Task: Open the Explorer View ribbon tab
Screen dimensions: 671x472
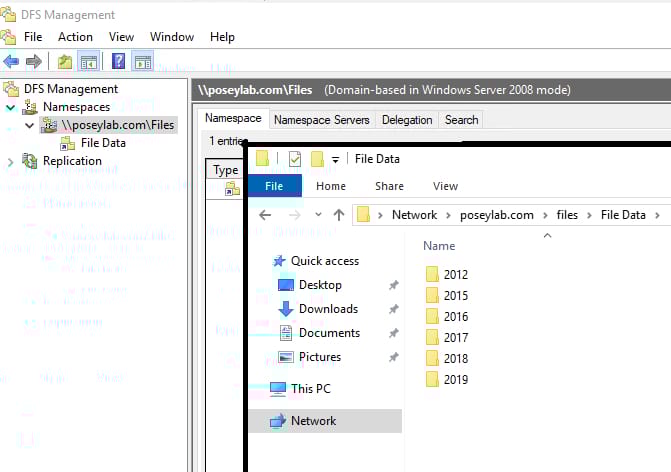Action: [x=445, y=186]
